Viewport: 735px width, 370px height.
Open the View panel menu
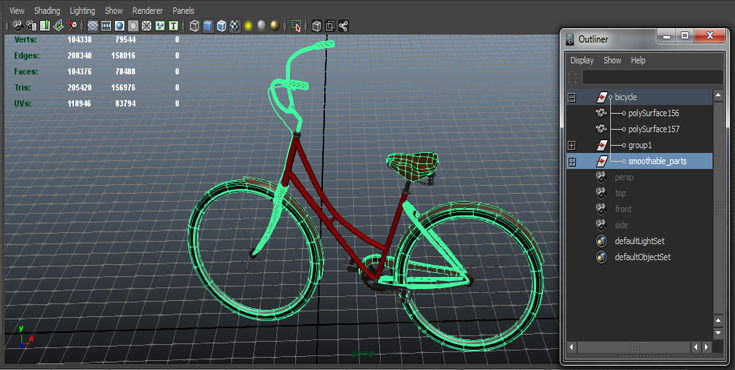coord(17,10)
